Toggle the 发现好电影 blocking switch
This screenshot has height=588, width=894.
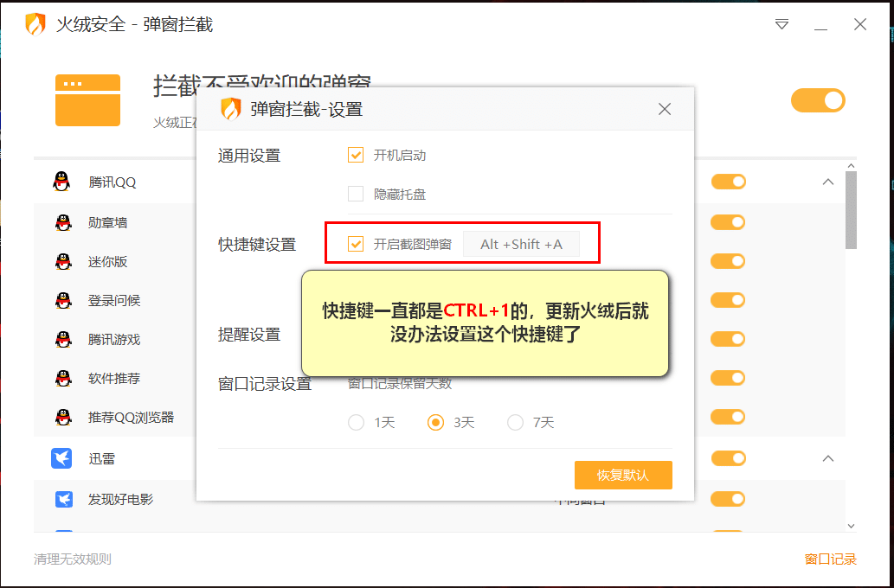tap(728, 499)
